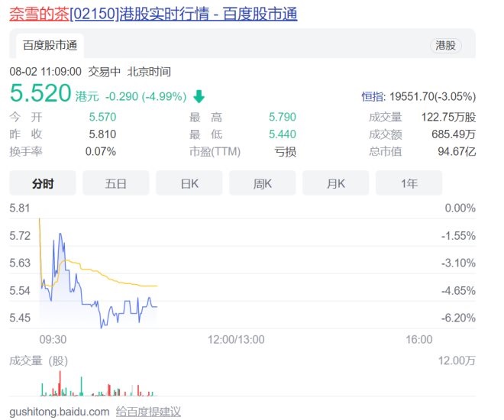Select the 1年 one-year chart
The height and width of the screenshot is (420, 504).
[x=409, y=183]
